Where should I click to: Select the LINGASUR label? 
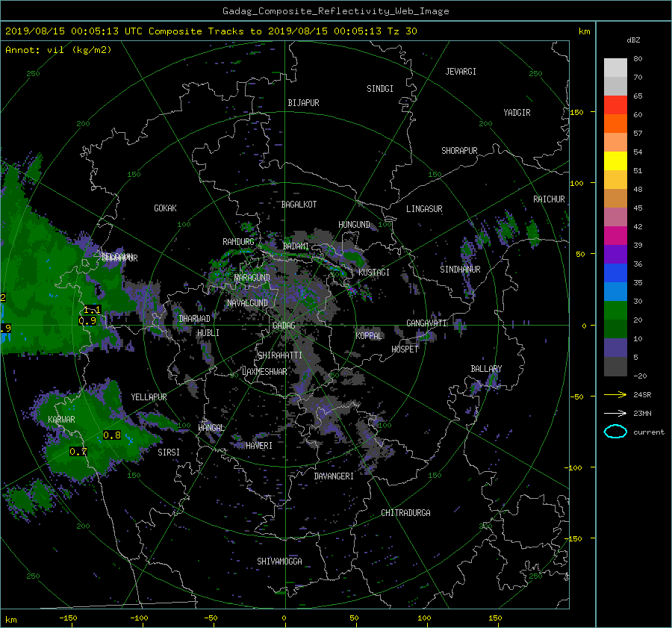tap(424, 209)
